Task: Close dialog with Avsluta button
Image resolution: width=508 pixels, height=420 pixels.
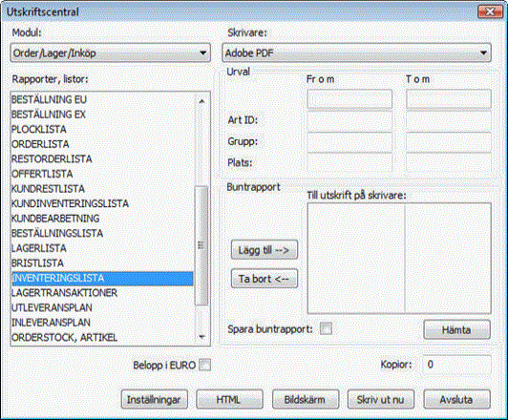Action: (456, 400)
